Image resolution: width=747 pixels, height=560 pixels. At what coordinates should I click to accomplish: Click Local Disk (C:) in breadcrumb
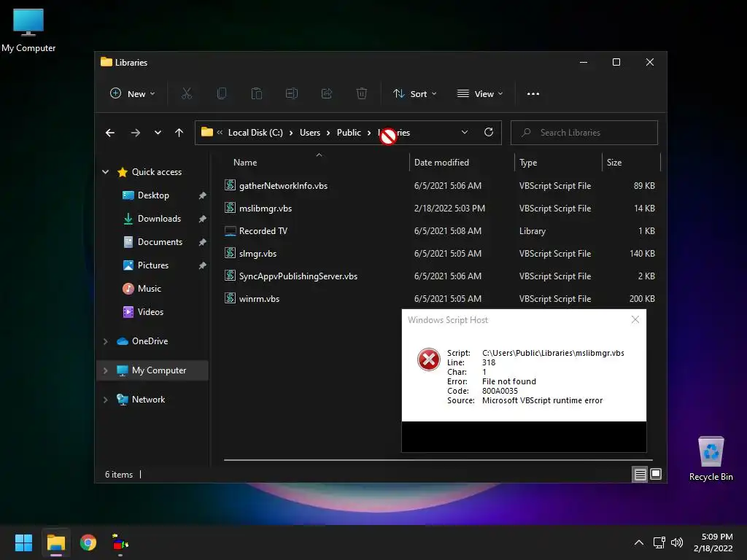point(255,133)
